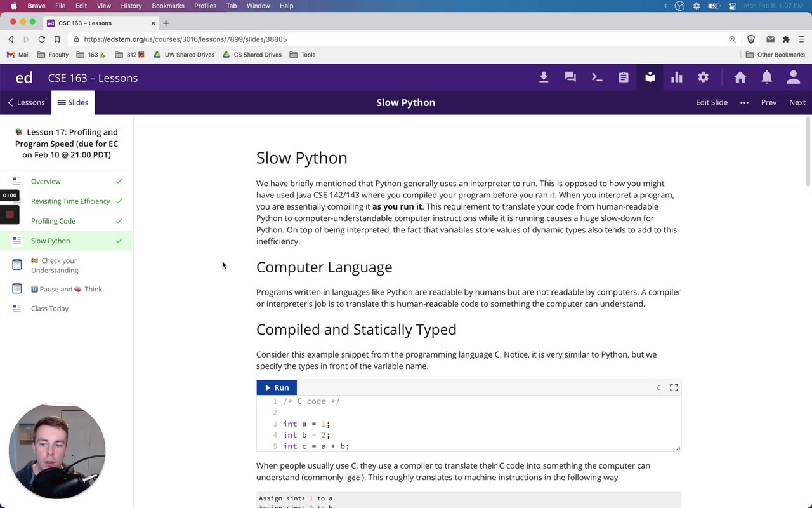The height and width of the screenshot is (508, 812).
Task: Click the zoom magnifier icon in address bar
Action: point(732,39)
